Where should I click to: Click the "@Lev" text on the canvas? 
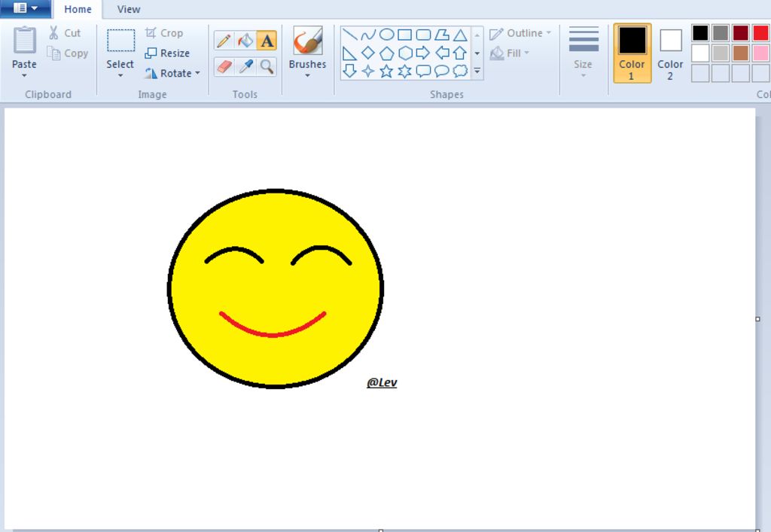(x=382, y=383)
